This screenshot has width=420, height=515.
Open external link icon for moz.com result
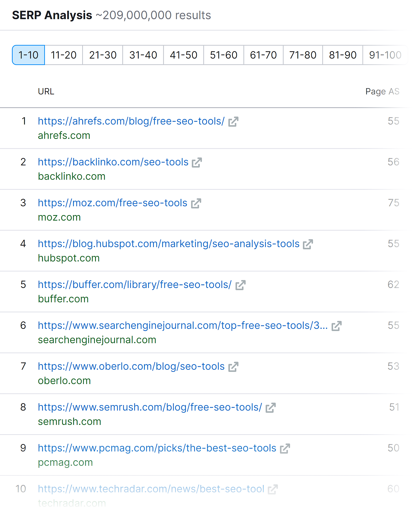pyautogui.click(x=196, y=203)
